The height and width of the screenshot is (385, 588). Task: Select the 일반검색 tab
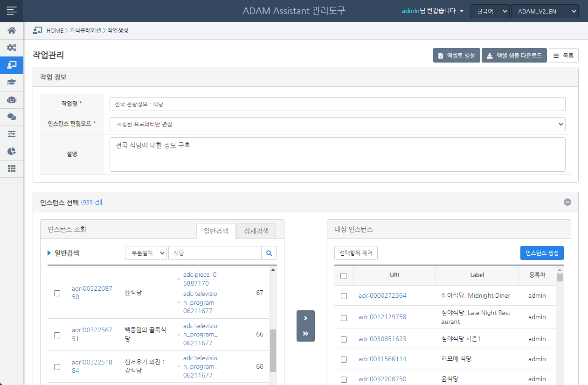[x=216, y=231]
